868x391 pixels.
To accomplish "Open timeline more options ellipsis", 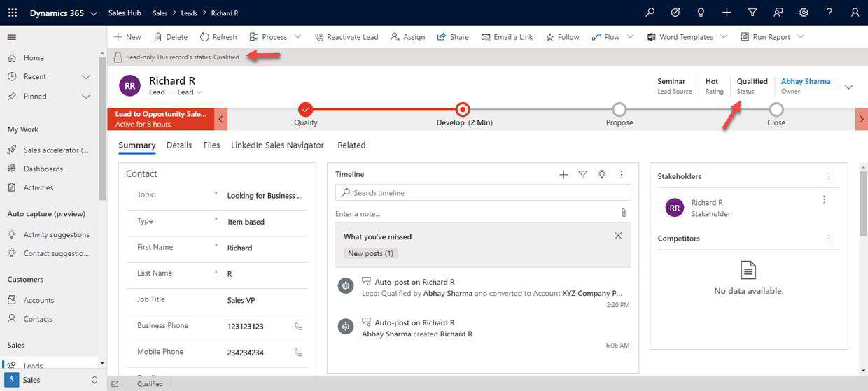I will [621, 175].
